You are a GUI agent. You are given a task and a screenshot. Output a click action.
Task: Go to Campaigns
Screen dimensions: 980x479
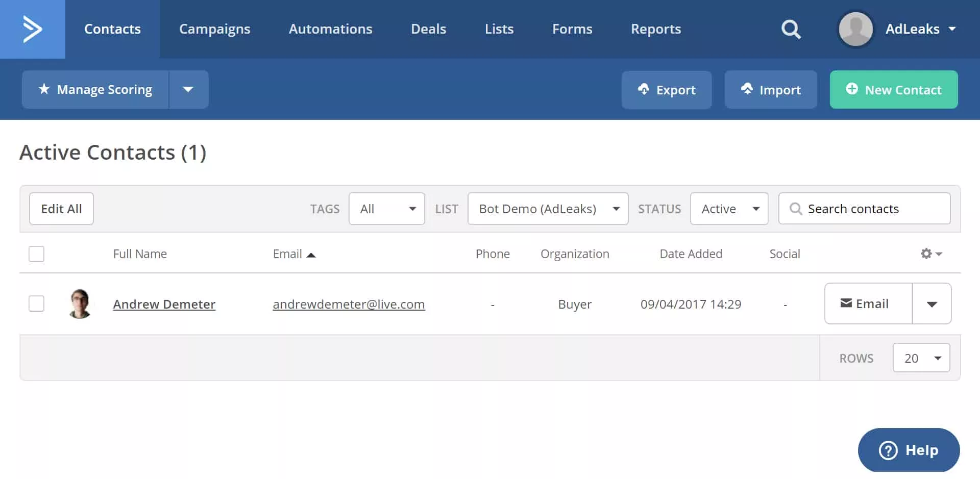tap(214, 29)
